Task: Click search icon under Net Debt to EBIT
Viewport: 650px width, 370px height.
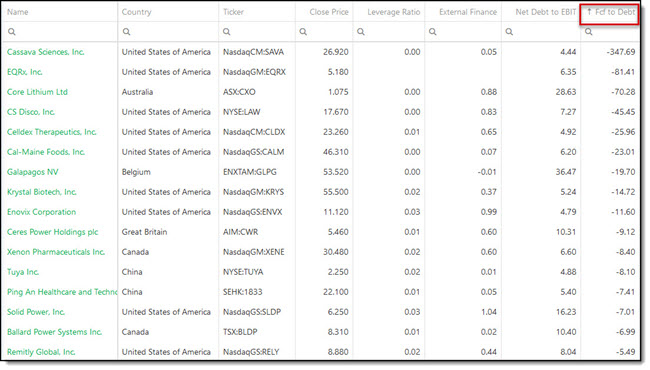Action: point(509,32)
